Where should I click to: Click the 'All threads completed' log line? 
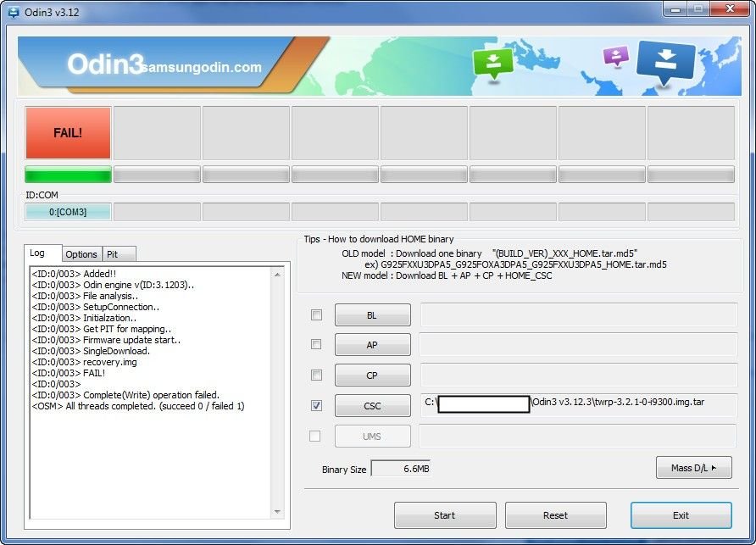[x=138, y=406]
